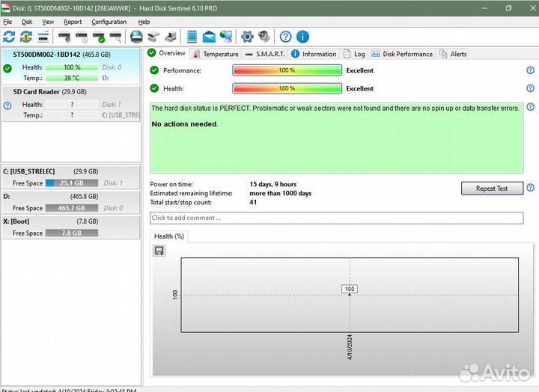Switch to the Alerts tab

tap(454, 54)
